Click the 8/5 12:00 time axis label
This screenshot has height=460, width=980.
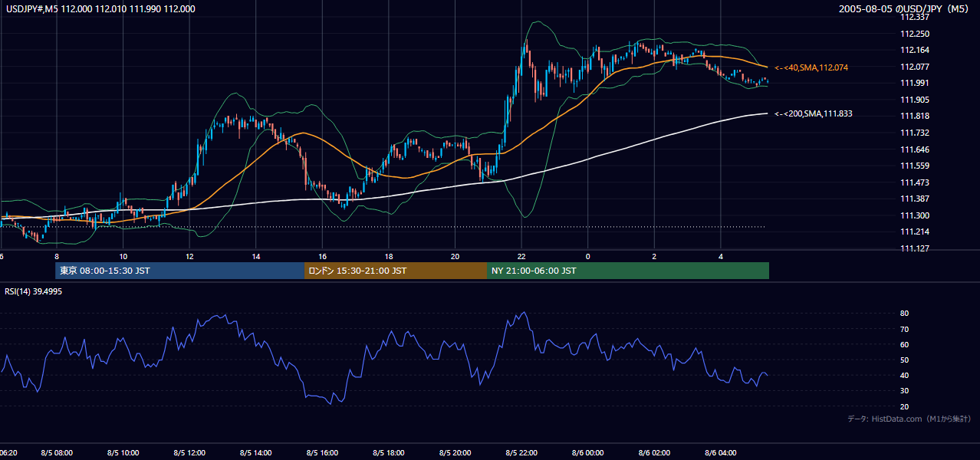click(189, 453)
